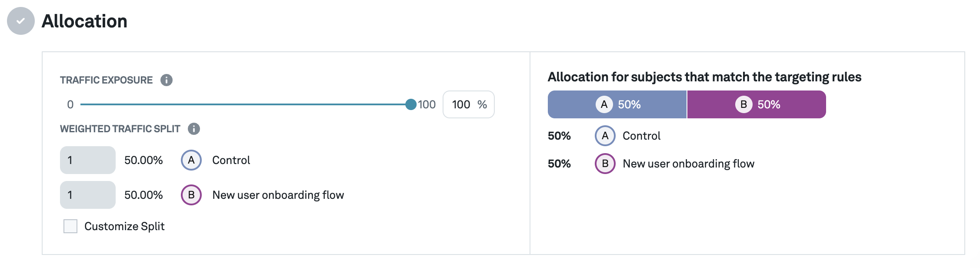Click A badge in the allocation legend
This screenshot has height=268, width=980.
[605, 136]
